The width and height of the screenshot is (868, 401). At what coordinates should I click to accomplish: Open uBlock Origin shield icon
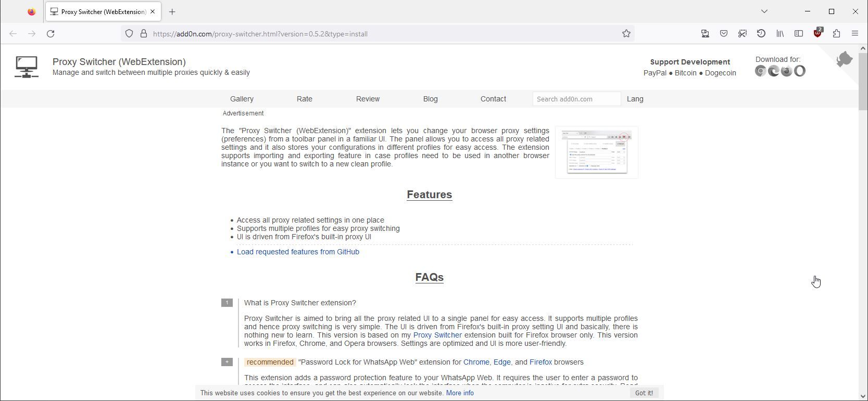(817, 34)
